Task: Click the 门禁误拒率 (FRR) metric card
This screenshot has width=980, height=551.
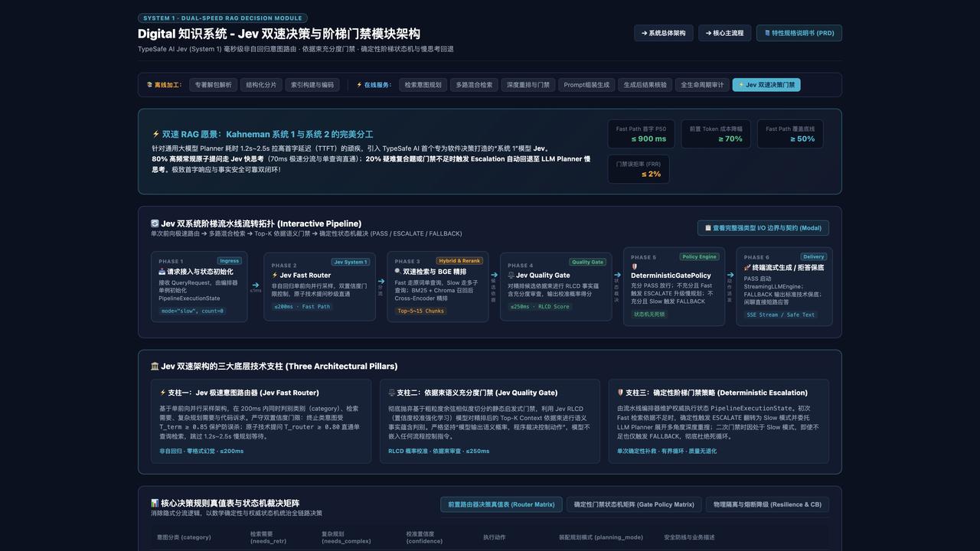Action: tap(639, 169)
